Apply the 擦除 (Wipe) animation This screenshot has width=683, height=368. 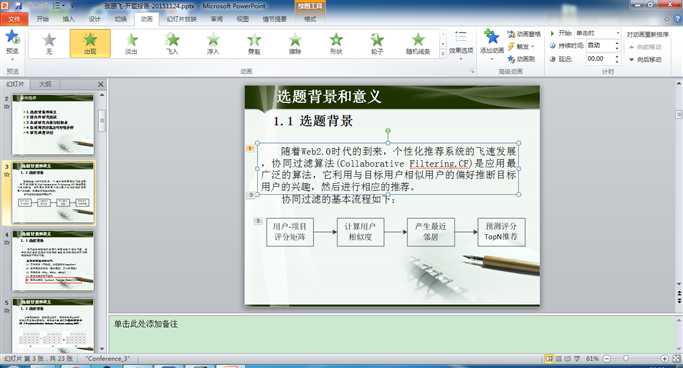click(295, 43)
